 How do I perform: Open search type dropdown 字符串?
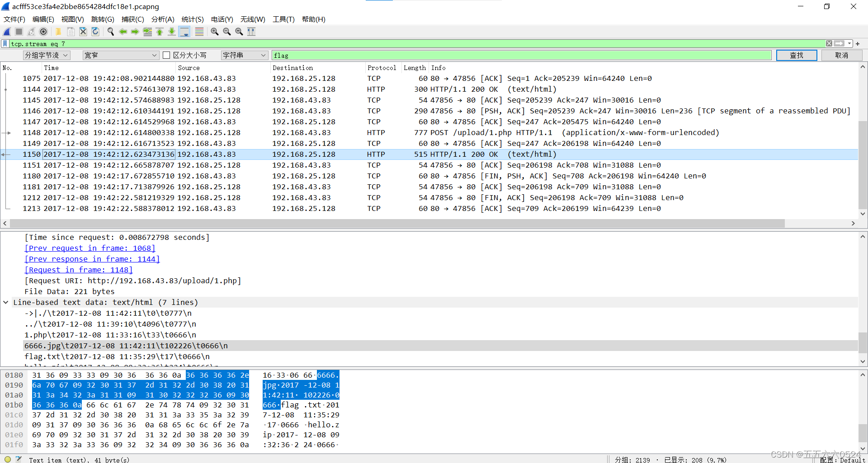(245, 55)
